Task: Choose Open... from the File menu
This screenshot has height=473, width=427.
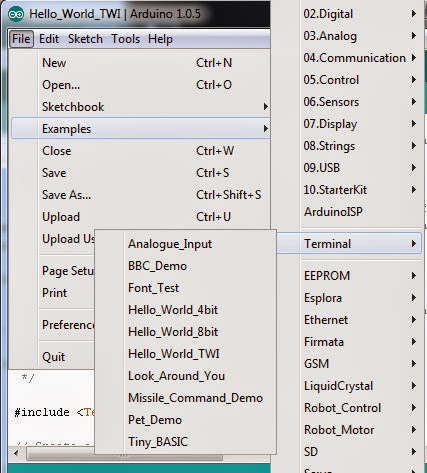Action: [x=140, y=85]
